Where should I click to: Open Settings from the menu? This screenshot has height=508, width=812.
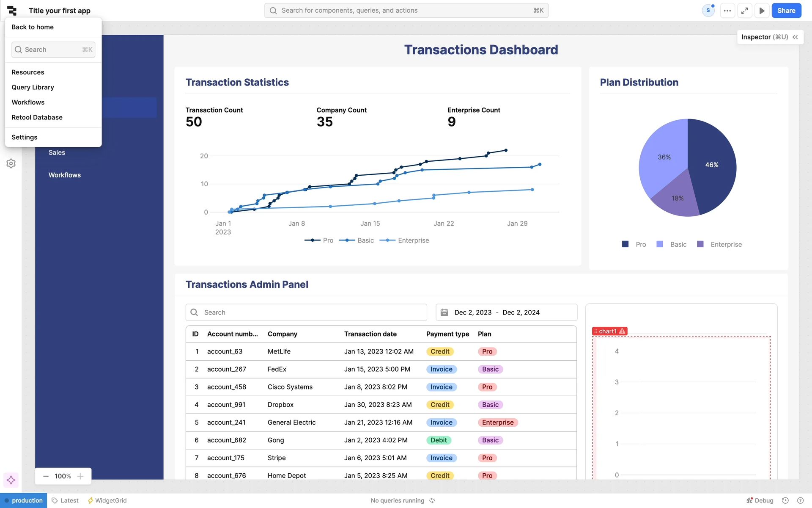tap(25, 137)
